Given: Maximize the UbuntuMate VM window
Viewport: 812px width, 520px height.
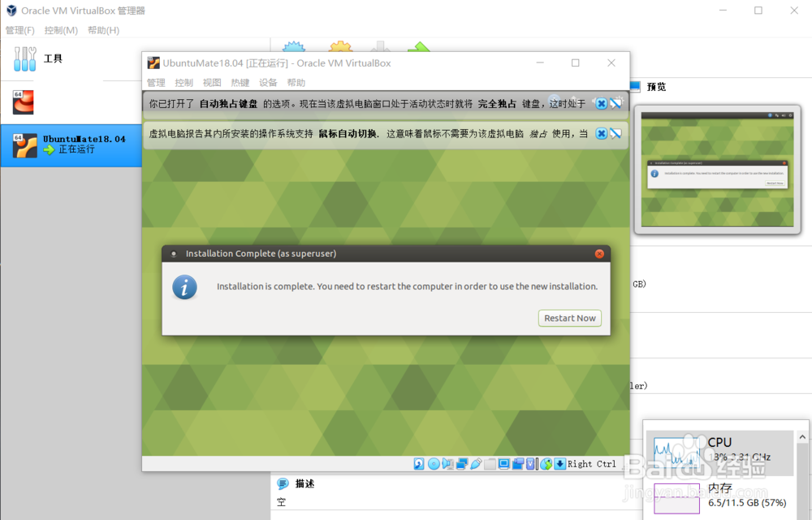Looking at the screenshot, I should (x=576, y=63).
